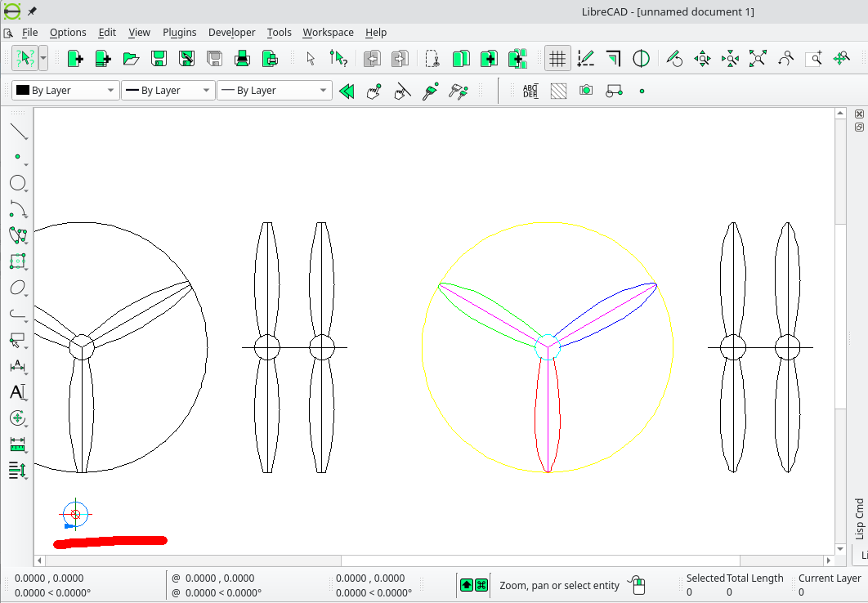Open the color By Layer dropdown
The height and width of the screenshot is (603, 868).
66,91
